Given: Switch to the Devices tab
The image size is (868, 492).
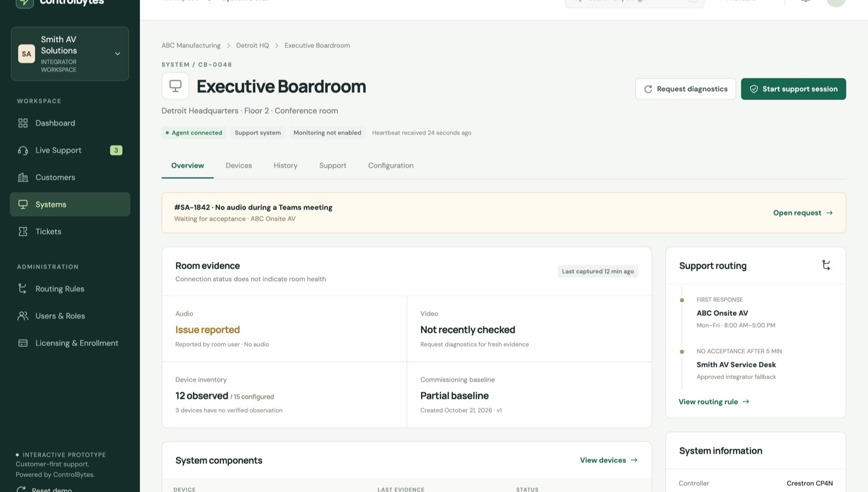Looking at the screenshot, I should 239,165.
